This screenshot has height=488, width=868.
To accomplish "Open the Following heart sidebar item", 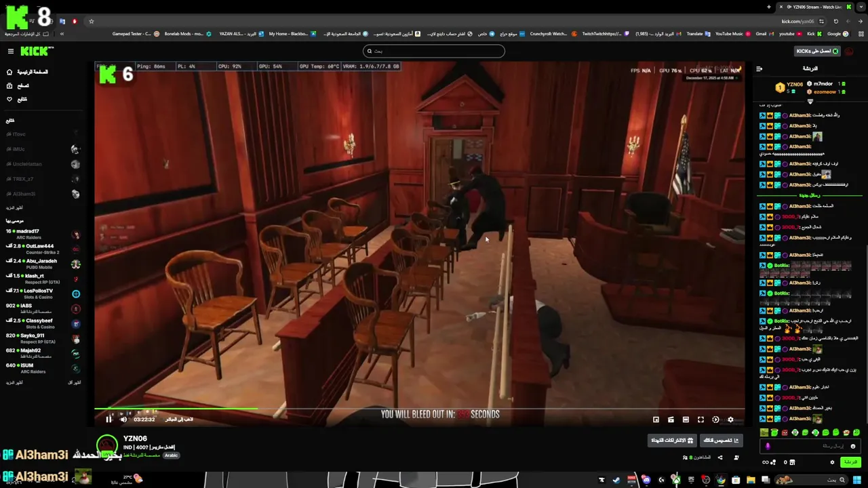I will coord(17,99).
